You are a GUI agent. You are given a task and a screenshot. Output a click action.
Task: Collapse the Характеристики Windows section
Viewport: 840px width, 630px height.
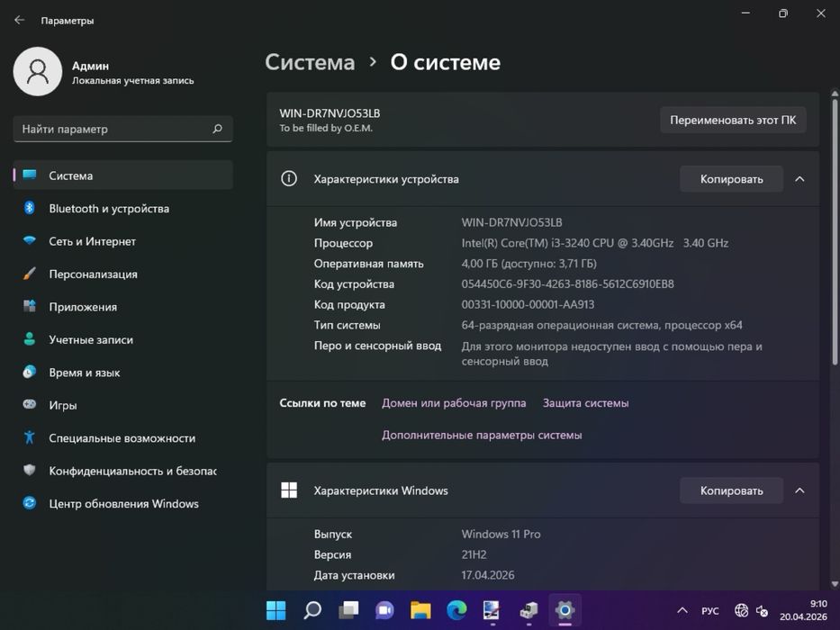(x=799, y=490)
